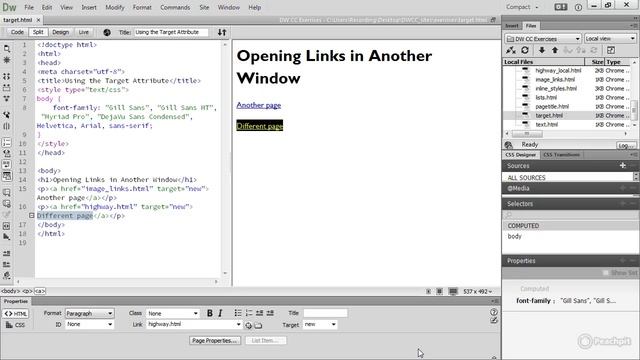Apply italic formatting in Properties panel
Screen dimensions: 640x360
click(x=220, y=313)
